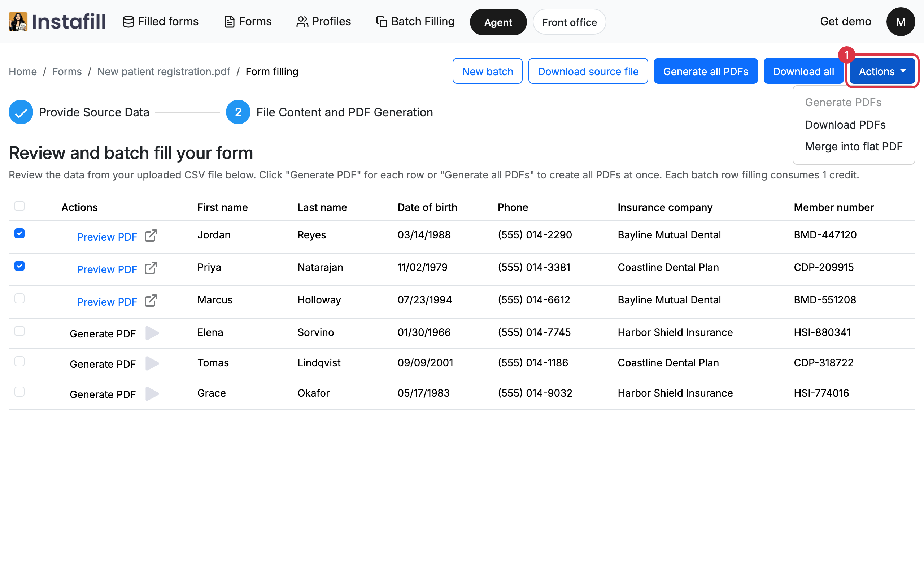Click Download source file button
The width and height of the screenshot is (924, 578).
(588, 71)
